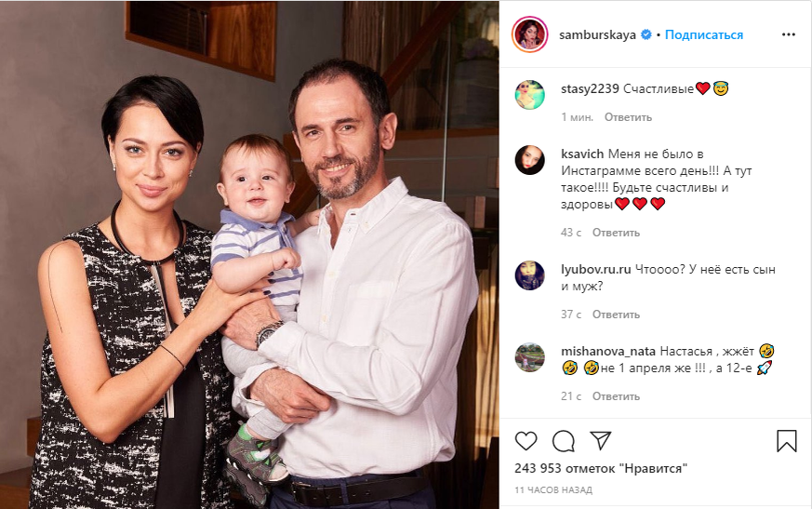Open the samburskaya username link
The height and width of the screenshot is (509, 812).
[x=597, y=35]
